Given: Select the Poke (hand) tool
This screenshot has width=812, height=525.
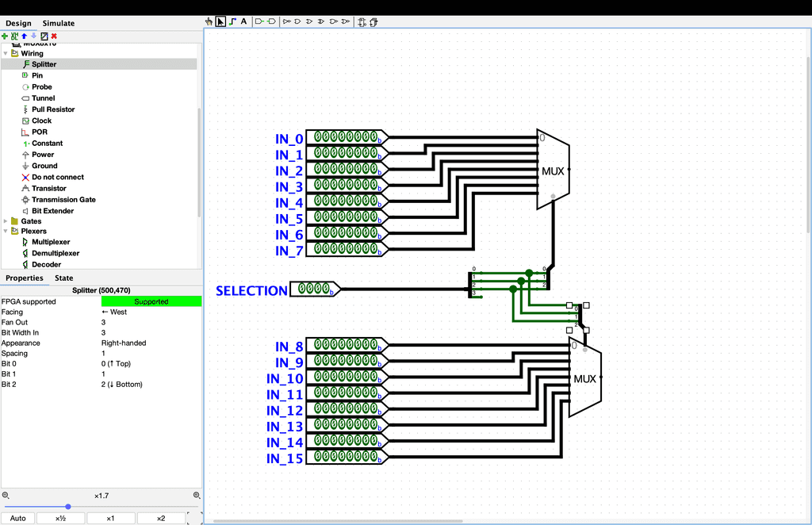Looking at the screenshot, I should click(x=210, y=21).
